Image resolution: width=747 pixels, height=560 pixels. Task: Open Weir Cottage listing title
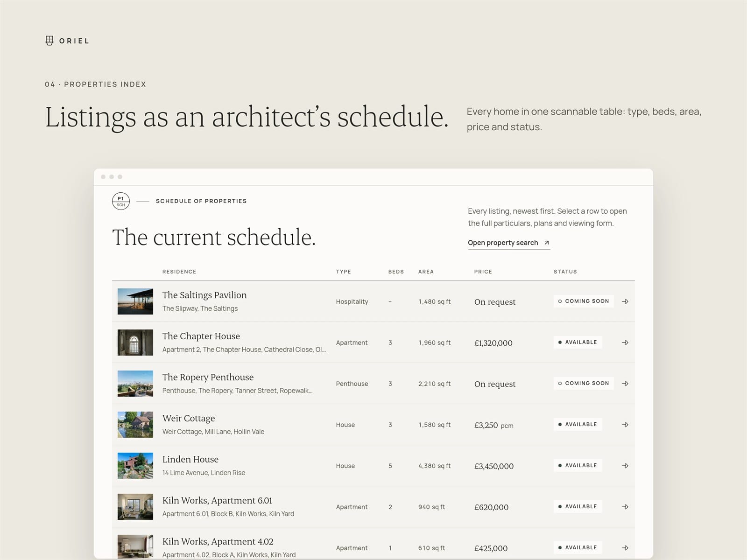pos(189,418)
